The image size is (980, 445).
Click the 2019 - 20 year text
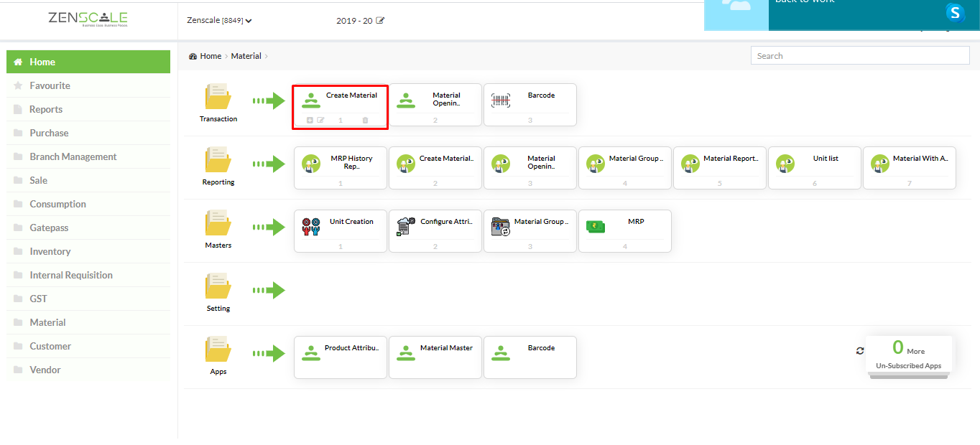pos(354,20)
